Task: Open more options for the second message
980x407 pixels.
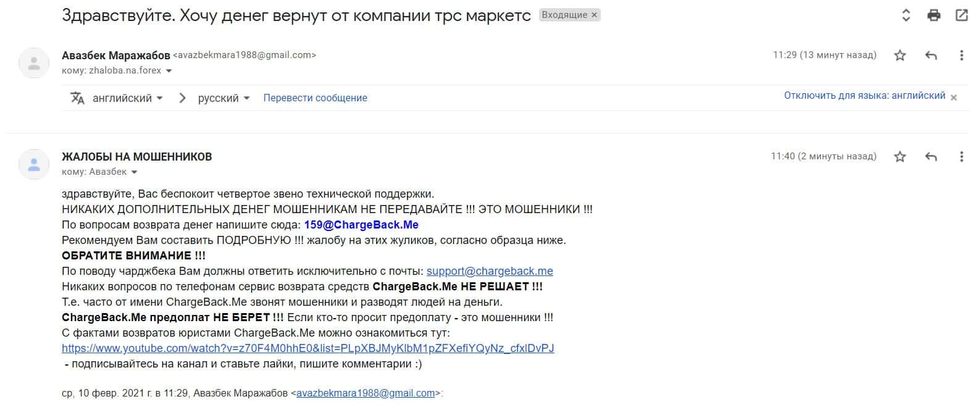Action: click(961, 157)
